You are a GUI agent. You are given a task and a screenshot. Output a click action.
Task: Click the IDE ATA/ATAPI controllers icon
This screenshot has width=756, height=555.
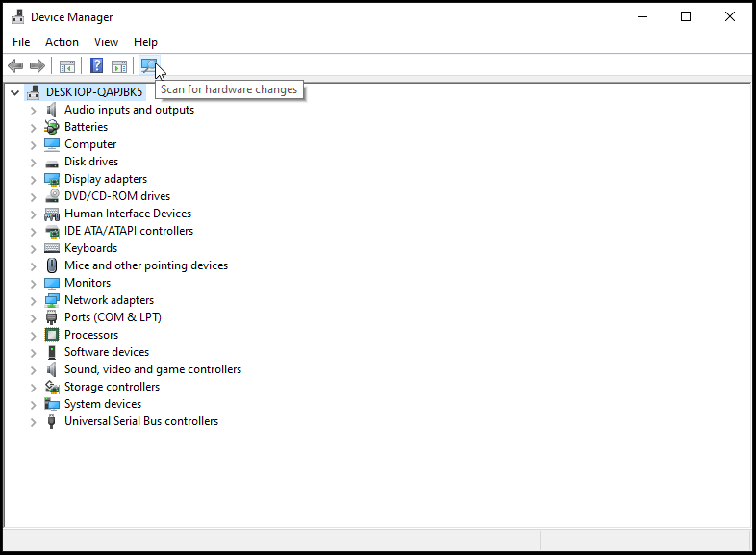click(52, 231)
